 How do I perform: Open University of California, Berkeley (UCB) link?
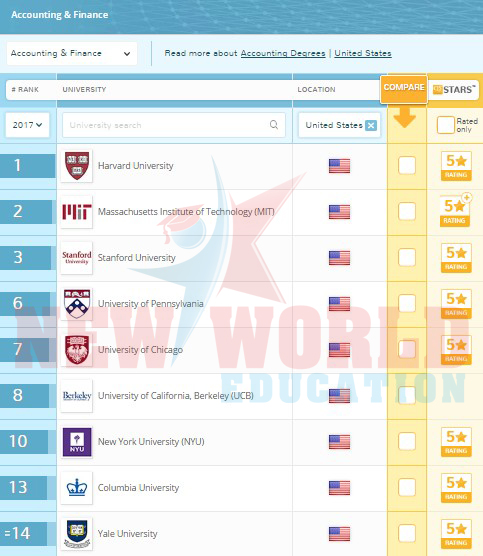(176, 396)
